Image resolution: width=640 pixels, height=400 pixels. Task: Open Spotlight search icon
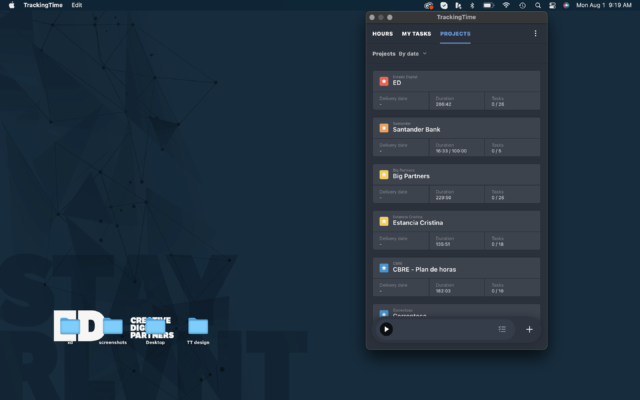point(538,5)
